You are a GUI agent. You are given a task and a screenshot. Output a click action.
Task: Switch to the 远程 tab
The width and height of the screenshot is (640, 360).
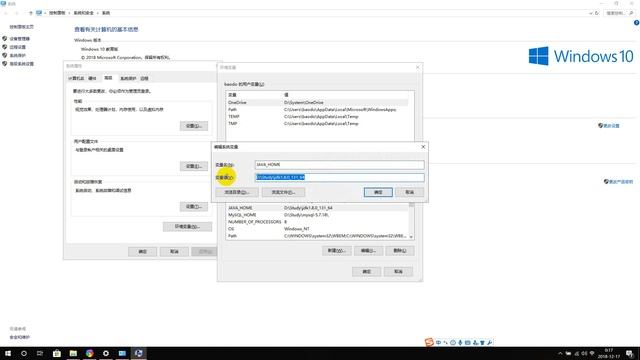pyautogui.click(x=144, y=78)
